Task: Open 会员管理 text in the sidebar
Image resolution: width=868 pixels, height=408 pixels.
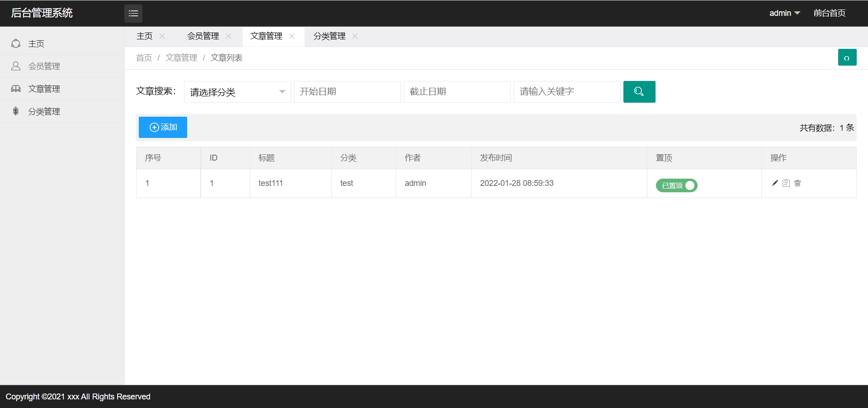Action: coord(44,66)
